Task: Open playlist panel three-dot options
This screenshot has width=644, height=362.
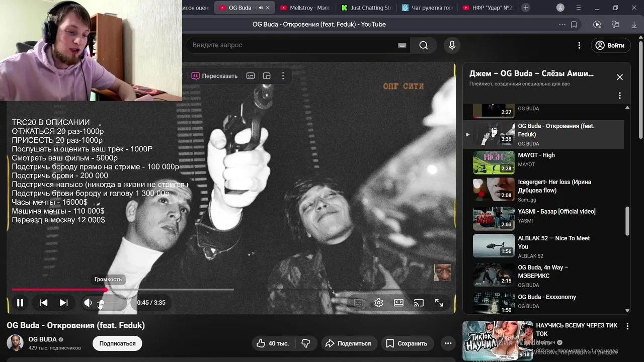Action: point(620,96)
